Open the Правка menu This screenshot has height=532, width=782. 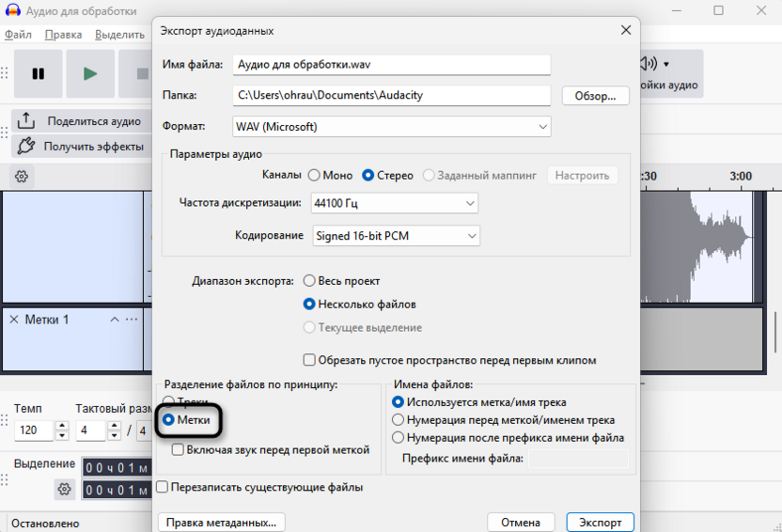(63, 35)
